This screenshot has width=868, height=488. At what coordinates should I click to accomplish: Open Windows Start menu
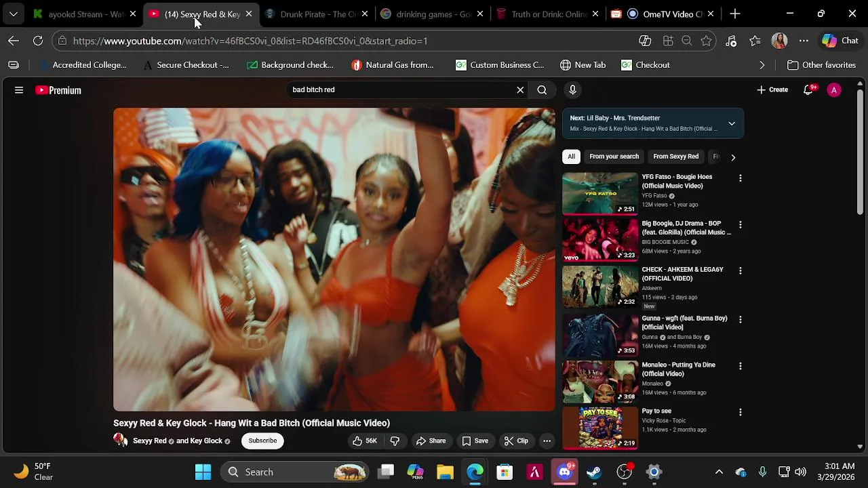point(203,472)
